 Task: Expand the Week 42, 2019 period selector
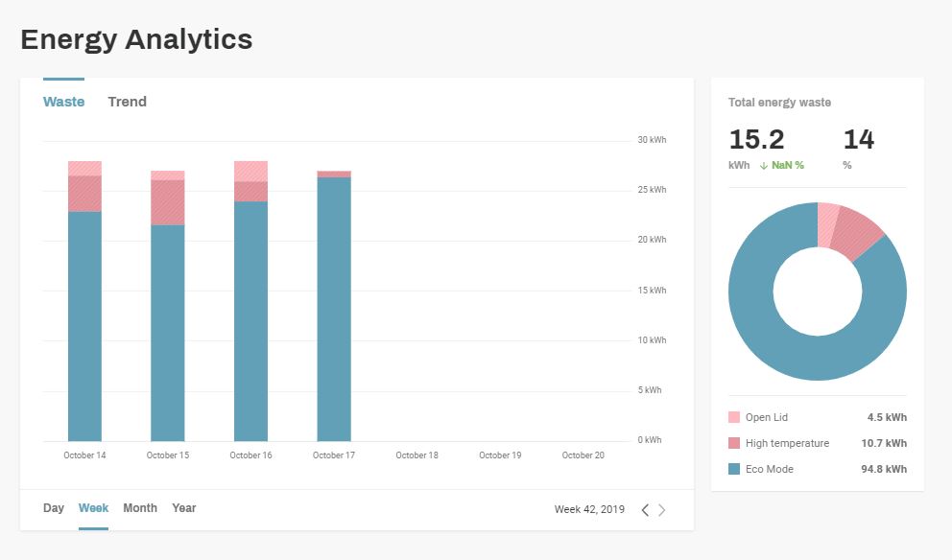[589, 509]
